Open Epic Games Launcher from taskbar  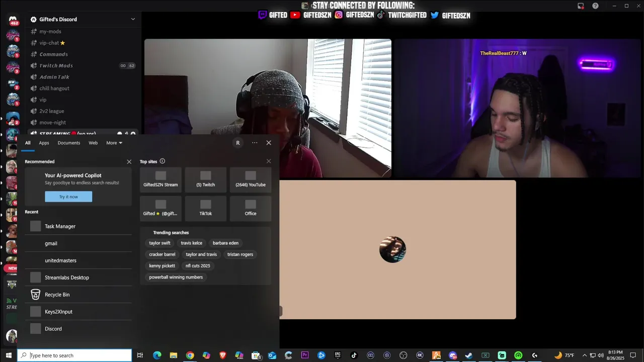(338, 355)
